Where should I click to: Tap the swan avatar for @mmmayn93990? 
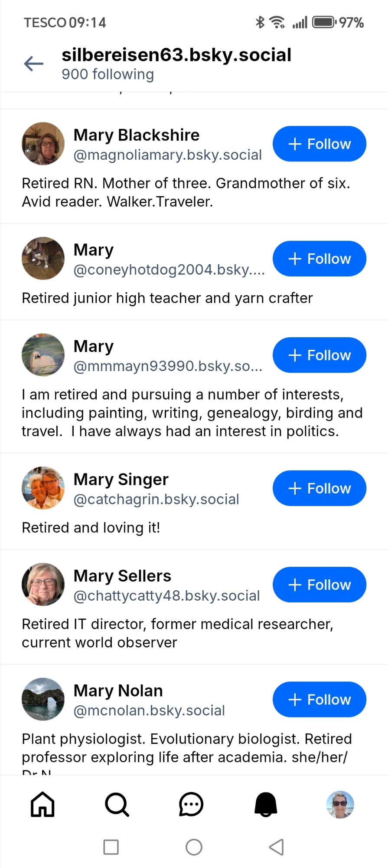(x=43, y=355)
